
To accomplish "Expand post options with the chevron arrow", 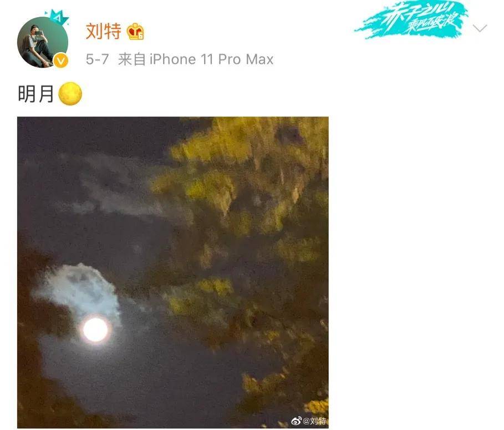I will 480,28.
